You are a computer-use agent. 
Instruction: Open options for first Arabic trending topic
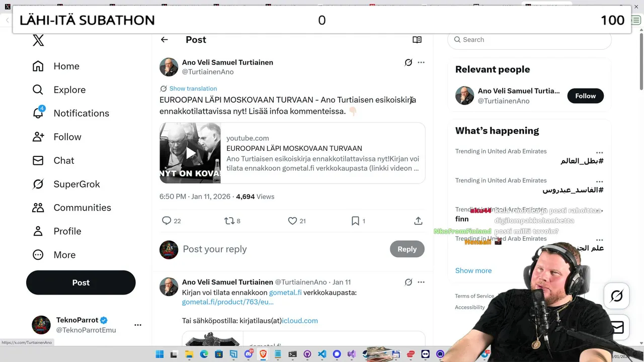tap(599, 152)
